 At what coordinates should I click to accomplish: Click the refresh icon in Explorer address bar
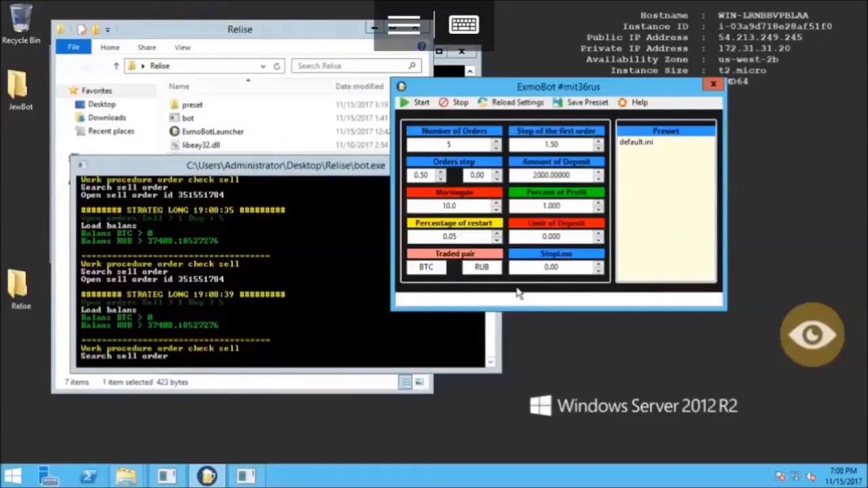pyautogui.click(x=277, y=66)
